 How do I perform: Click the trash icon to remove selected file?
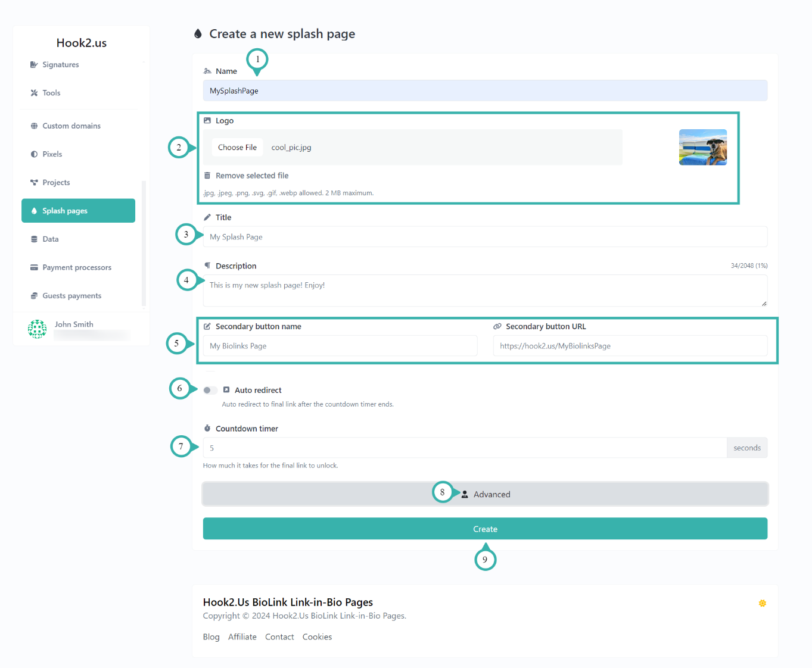[207, 175]
